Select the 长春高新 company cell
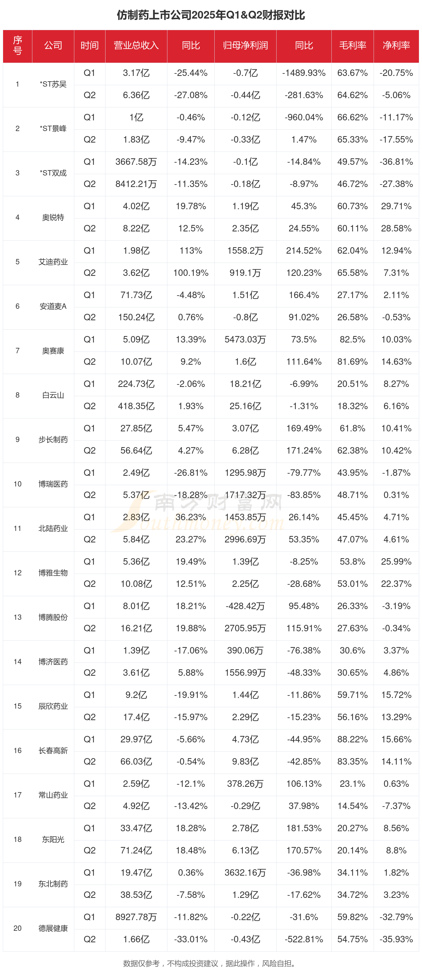Image resolution: width=422 pixels, height=980 pixels. (x=53, y=751)
